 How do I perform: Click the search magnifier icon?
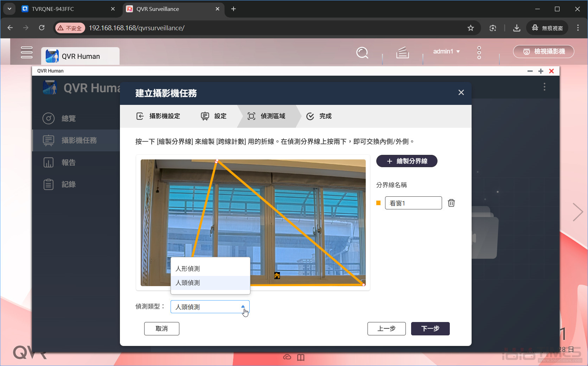click(x=362, y=53)
